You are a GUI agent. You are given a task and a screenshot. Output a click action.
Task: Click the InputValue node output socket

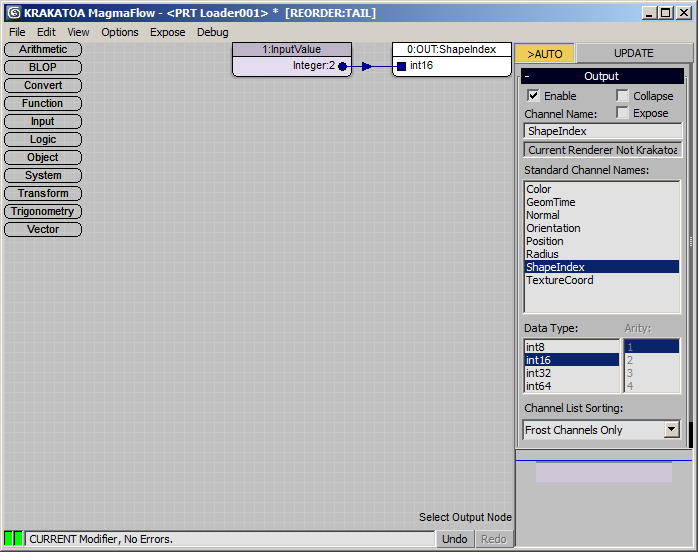[x=342, y=66]
